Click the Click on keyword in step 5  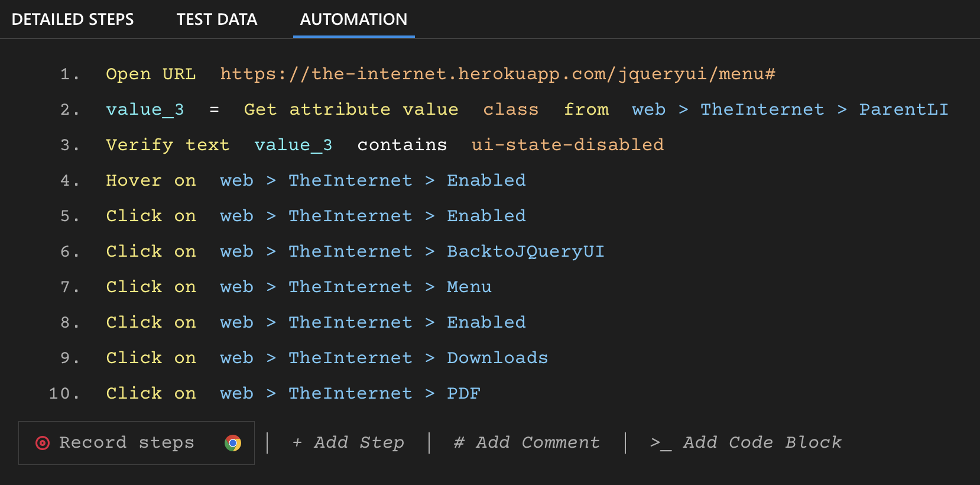click(x=151, y=216)
